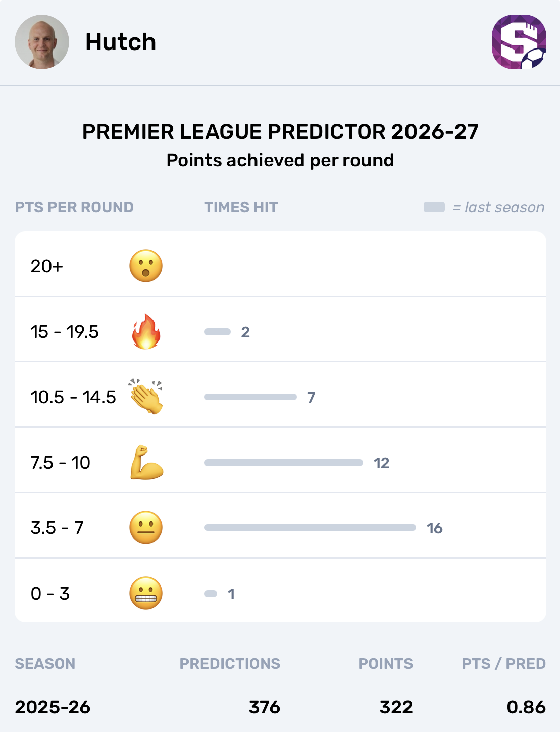Click the 7 times hit bar
This screenshot has width=560, height=732.
(250, 397)
